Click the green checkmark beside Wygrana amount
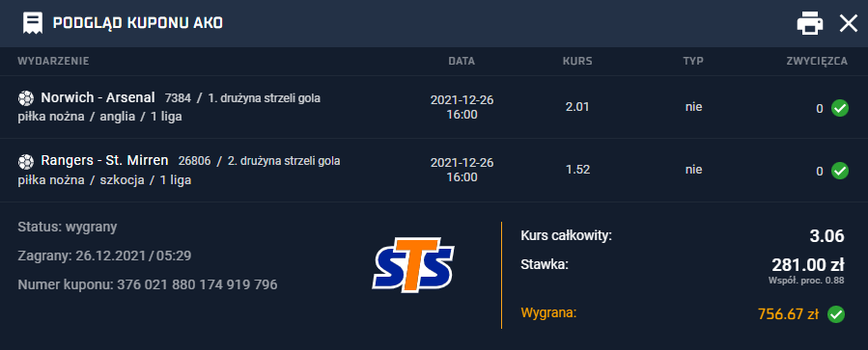The width and height of the screenshot is (868, 350). [836, 314]
